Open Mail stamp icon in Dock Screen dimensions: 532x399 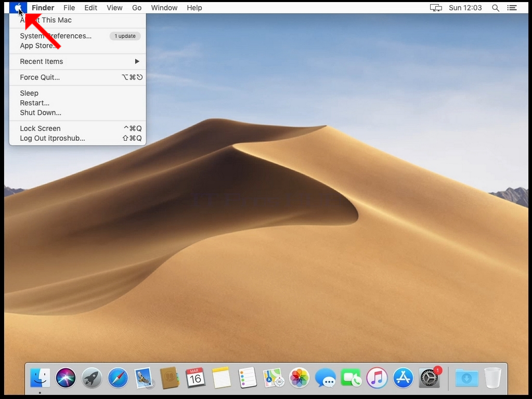[144, 378]
